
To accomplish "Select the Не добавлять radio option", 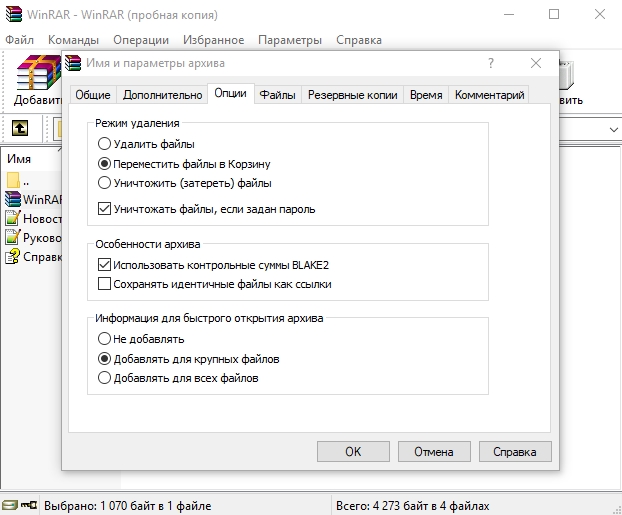I will [x=104, y=339].
